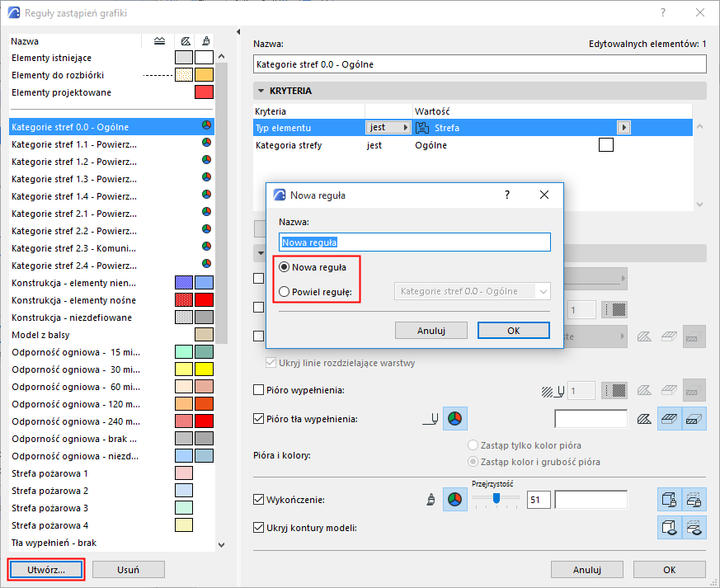The image size is (720, 588).
Task: Uncheck the Pióro tła wypełnienia checkbox
Action: (258, 419)
